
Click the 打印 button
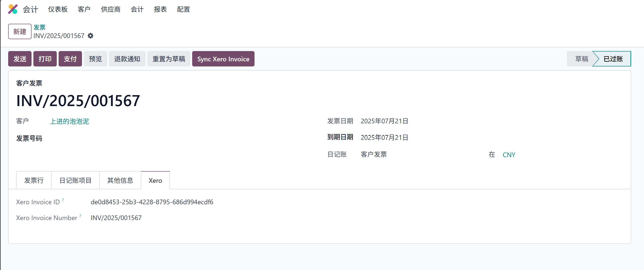point(45,59)
